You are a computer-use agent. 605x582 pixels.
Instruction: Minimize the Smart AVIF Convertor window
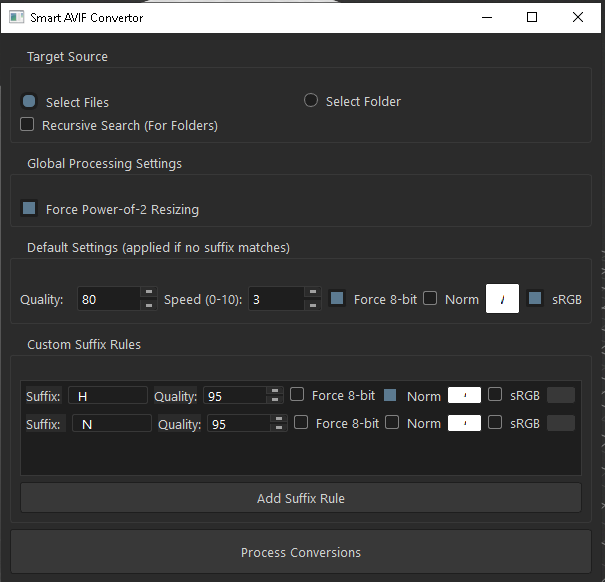click(487, 17)
